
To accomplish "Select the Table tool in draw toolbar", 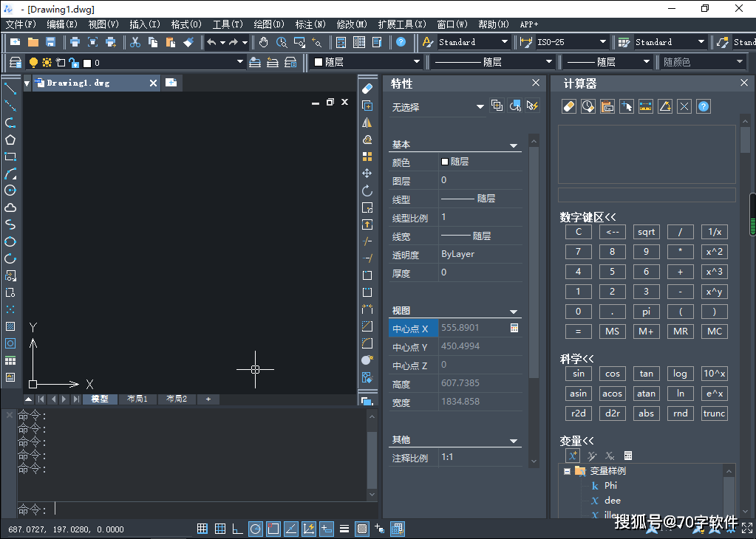I will [x=10, y=360].
